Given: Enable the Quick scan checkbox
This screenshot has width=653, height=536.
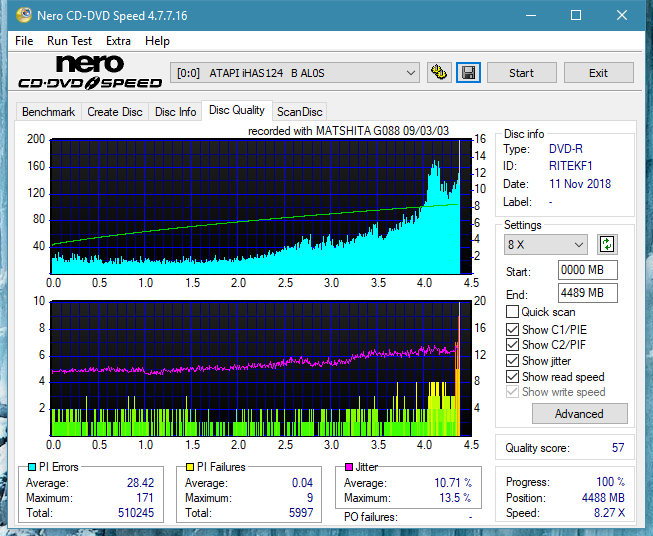Looking at the screenshot, I should [x=512, y=312].
